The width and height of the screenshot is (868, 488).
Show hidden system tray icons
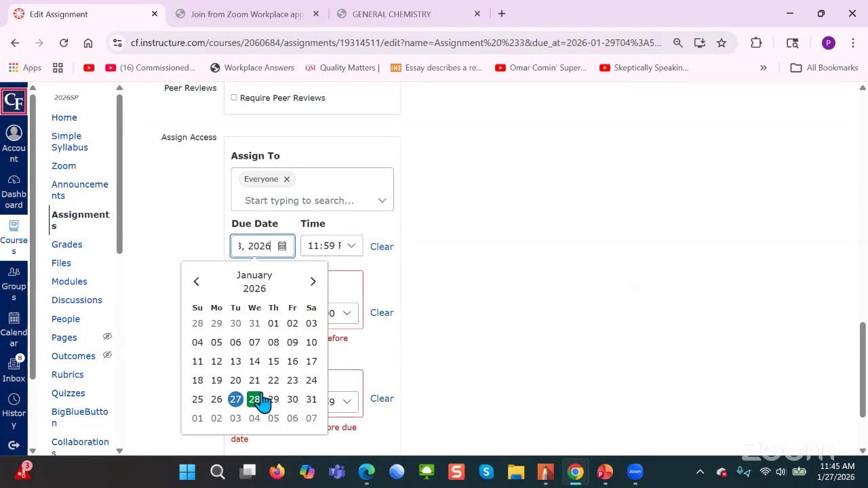700,472
